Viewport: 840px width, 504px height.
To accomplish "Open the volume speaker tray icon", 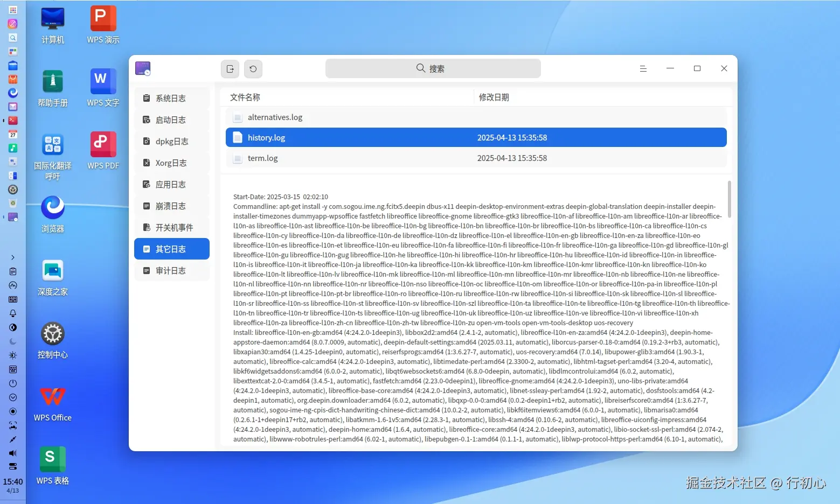I will (x=13, y=453).
